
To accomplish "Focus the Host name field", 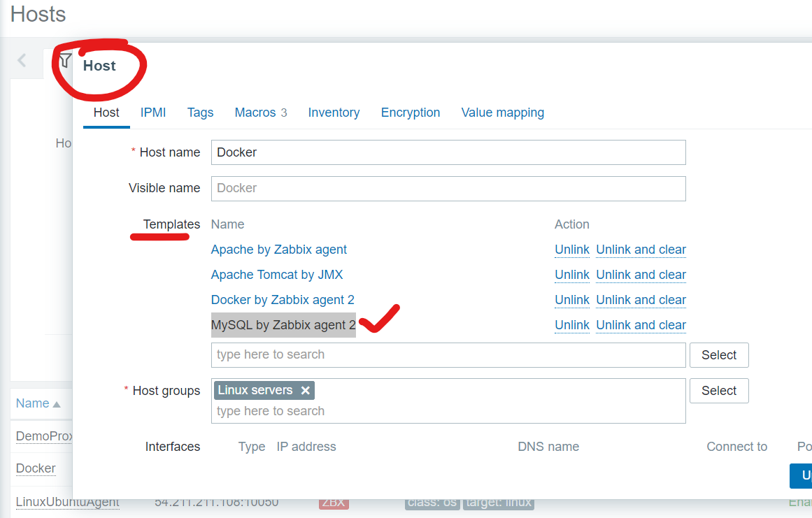I will 448,152.
